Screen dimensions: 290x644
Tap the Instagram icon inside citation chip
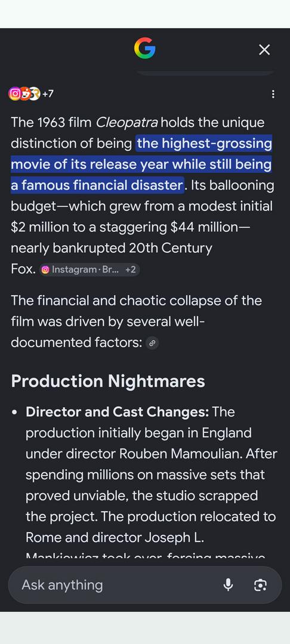click(x=45, y=270)
